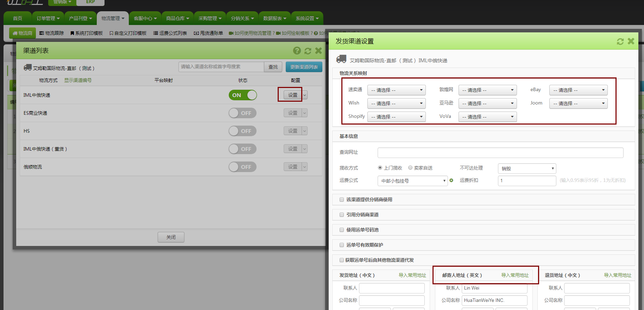
Task: Click 导入常用地址 link for 邮寄人地址
Action: click(515, 275)
